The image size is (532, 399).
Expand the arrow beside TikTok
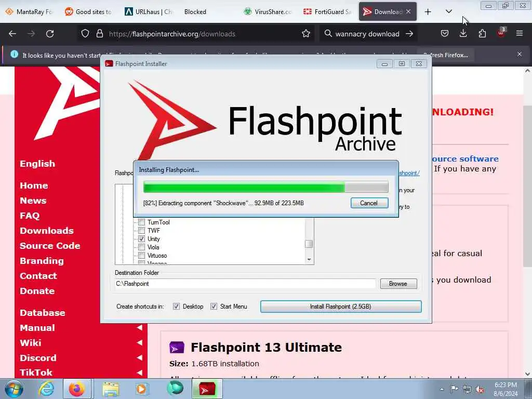pos(139,373)
